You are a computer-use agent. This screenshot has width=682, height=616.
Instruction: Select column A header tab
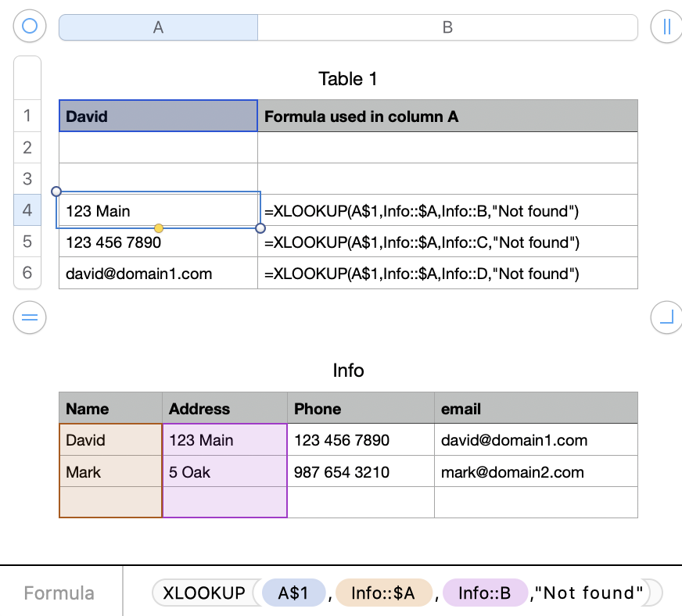click(158, 27)
